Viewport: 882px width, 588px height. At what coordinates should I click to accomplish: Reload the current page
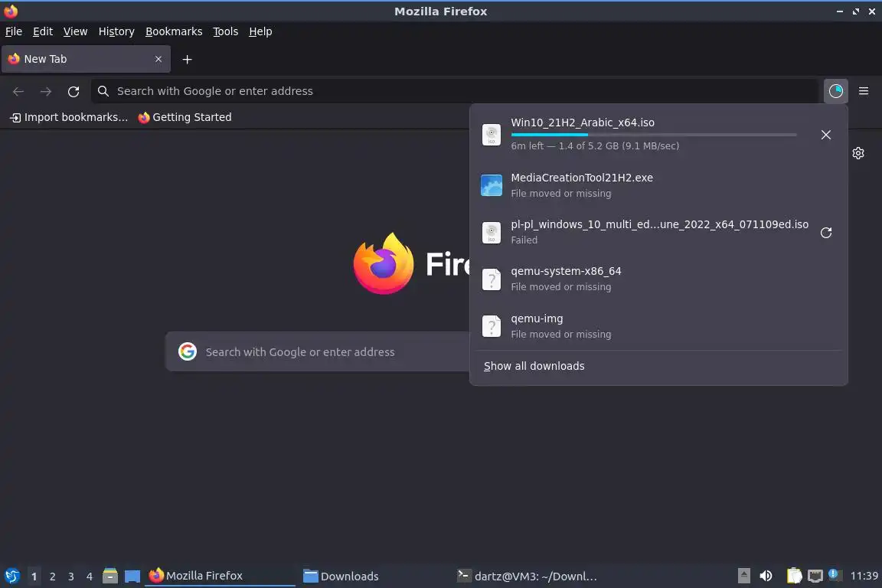(x=73, y=91)
